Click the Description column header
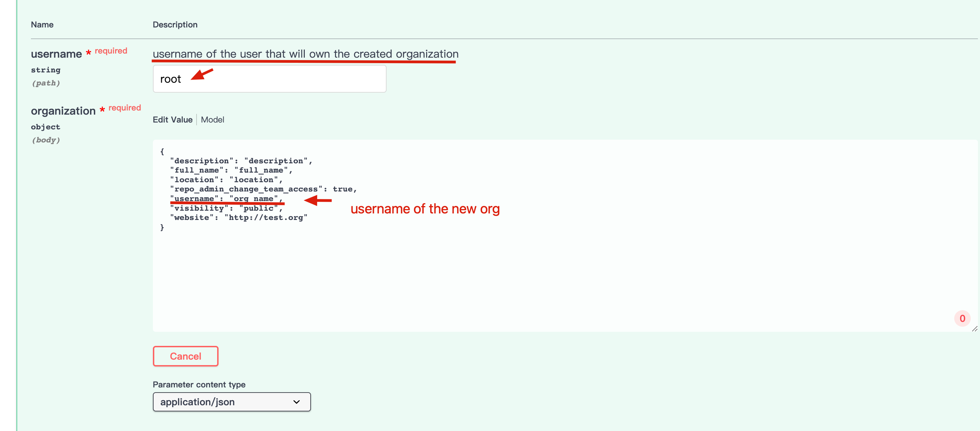This screenshot has width=980, height=431. (175, 25)
